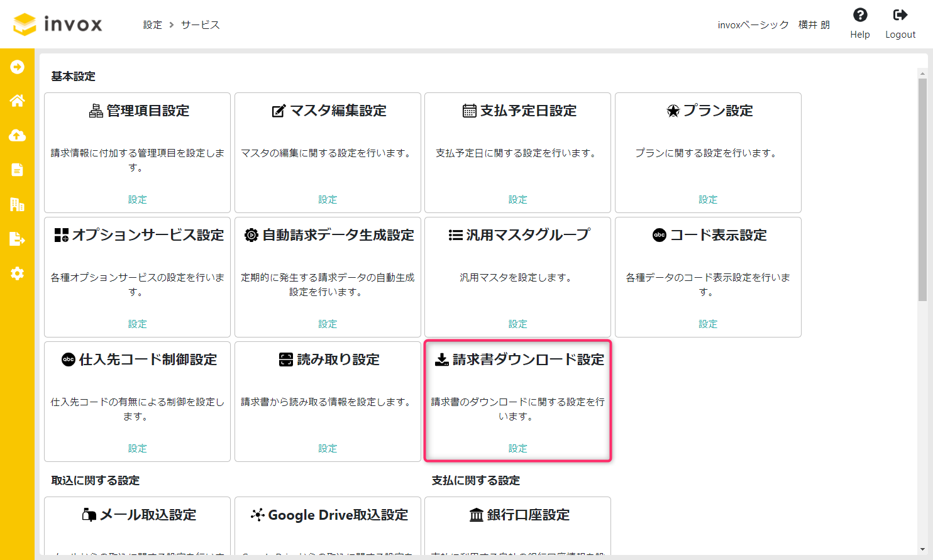The width and height of the screenshot is (933, 560).
Task: Open the highlighted 請求書ダウンロード設定 settings link
Action: (x=517, y=448)
